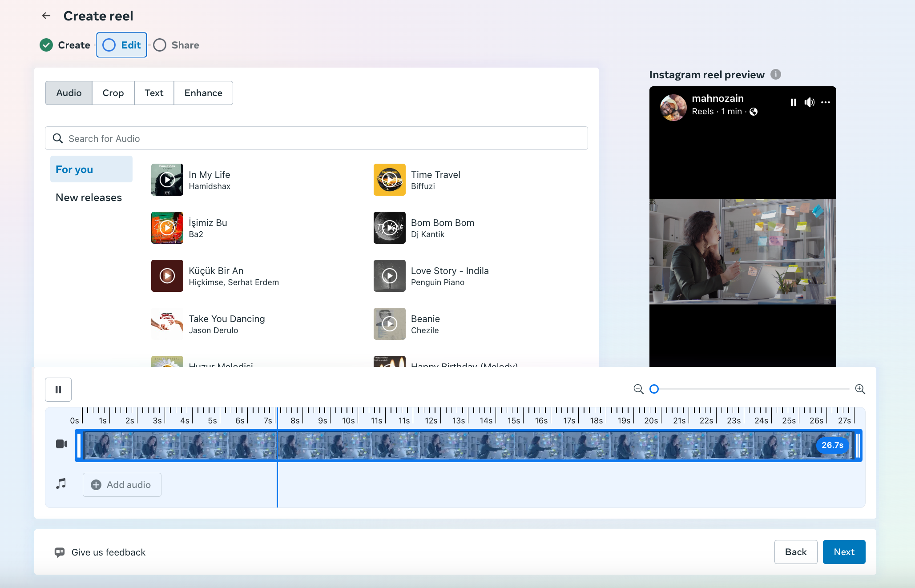Image resolution: width=915 pixels, height=588 pixels.
Task: Zoom in the timeline with the plus magnifier
Action: (860, 389)
